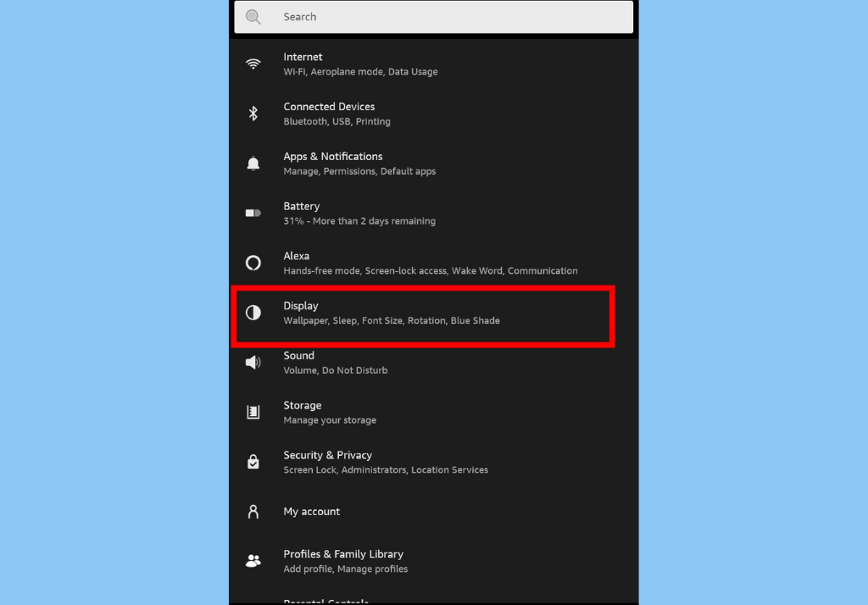Tap the Wi-Fi icon beside Internet

[253, 64]
